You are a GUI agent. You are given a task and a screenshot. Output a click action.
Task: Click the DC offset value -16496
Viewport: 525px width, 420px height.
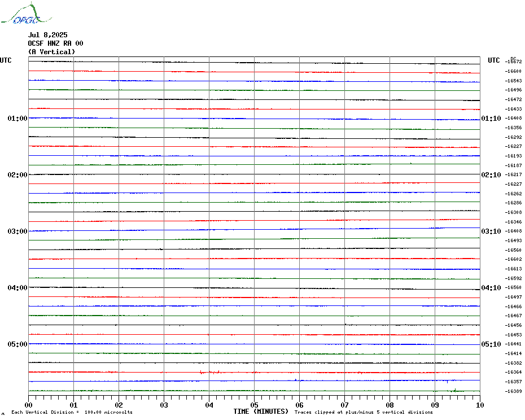point(513,90)
